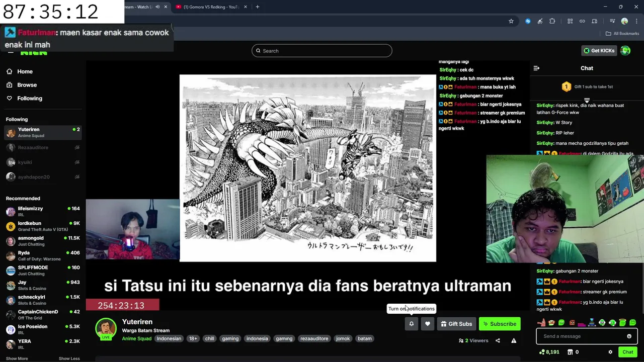The height and width of the screenshot is (362, 644).
Task: Open asmongold's recommended channel
Action: click(x=43, y=241)
